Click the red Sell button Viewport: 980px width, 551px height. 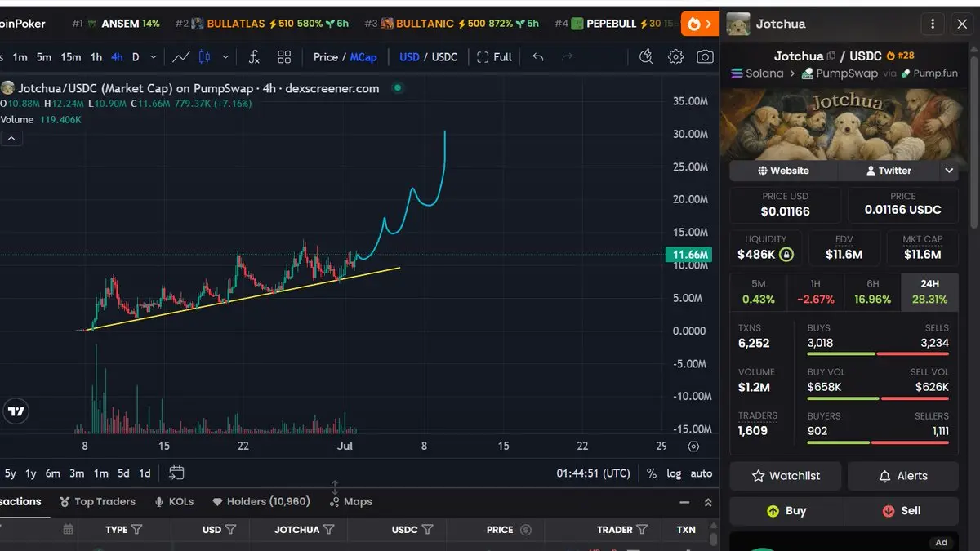point(901,511)
